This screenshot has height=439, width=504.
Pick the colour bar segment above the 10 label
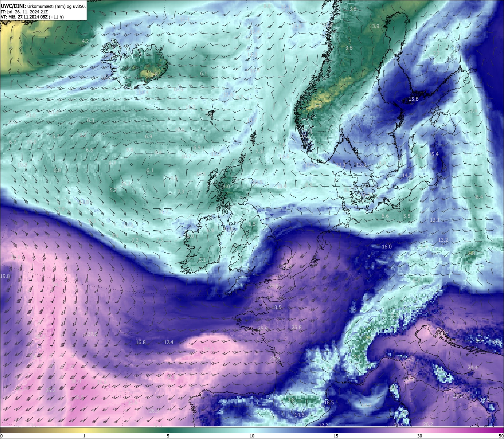pos(252,430)
